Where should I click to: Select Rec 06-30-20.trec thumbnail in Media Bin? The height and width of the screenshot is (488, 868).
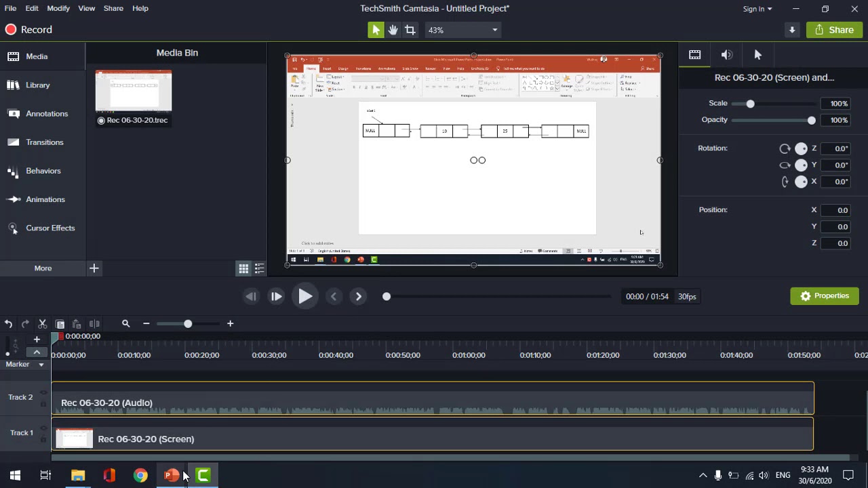pyautogui.click(x=134, y=90)
